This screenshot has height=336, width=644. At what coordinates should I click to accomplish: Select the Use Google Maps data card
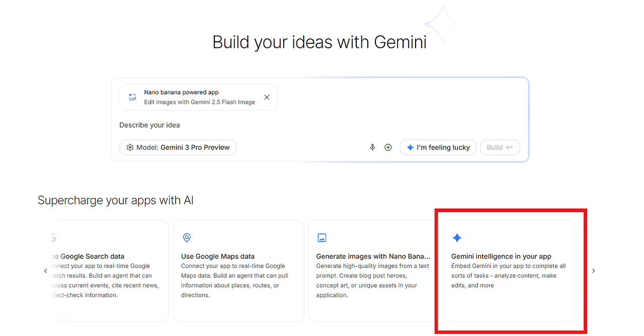[238, 271]
